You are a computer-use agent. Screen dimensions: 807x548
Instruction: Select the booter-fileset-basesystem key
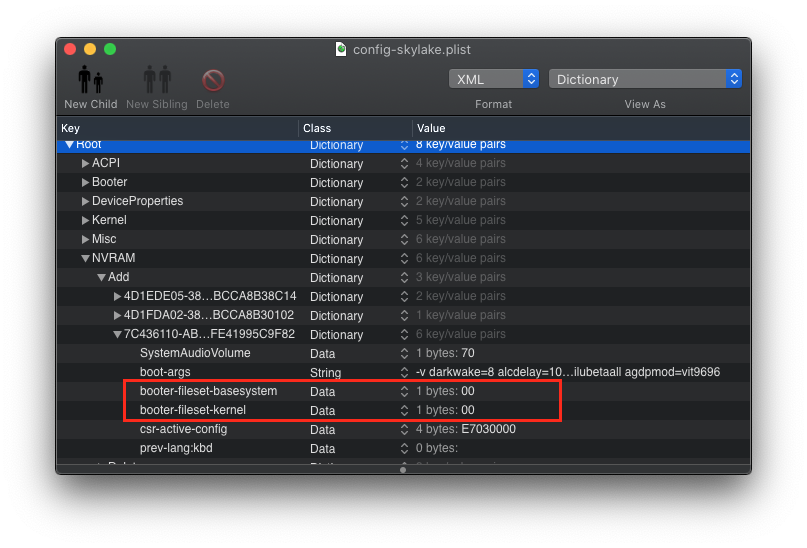tap(208, 391)
